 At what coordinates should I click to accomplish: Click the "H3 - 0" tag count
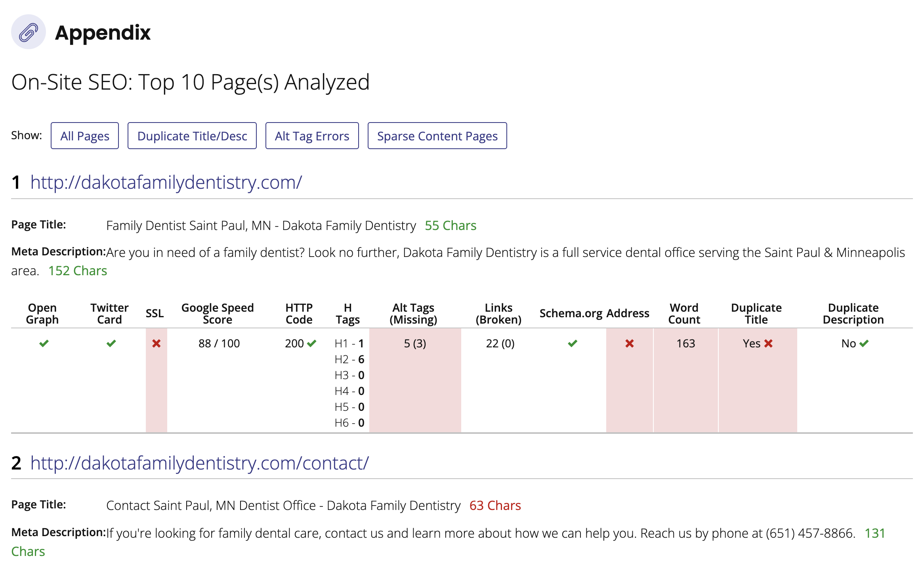point(349,375)
